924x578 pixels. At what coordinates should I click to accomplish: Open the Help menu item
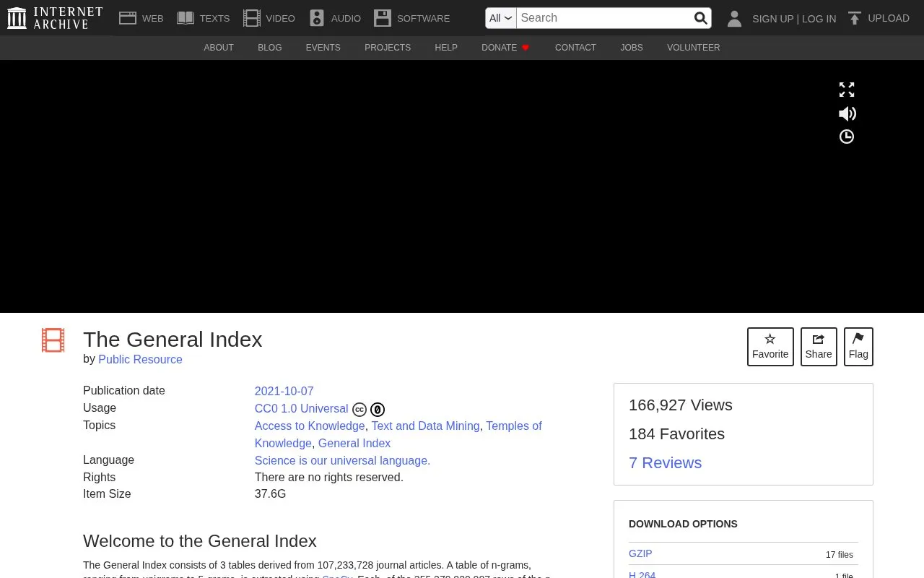pos(446,48)
